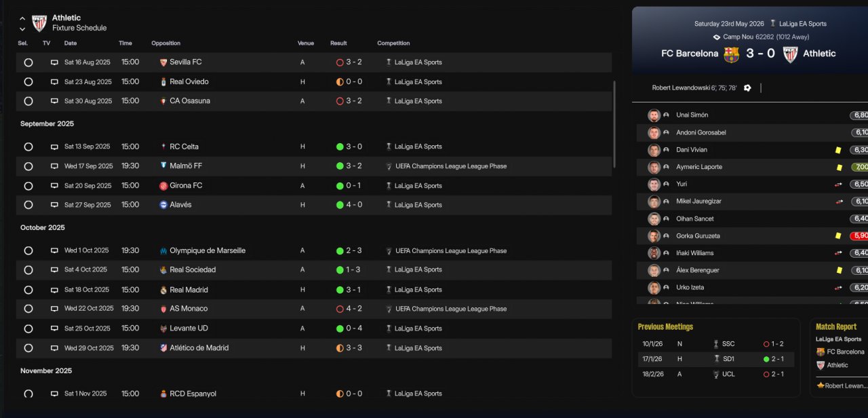868x418 pixels.
Task: Click the Athletic club crest in the header
Action: 39,23
